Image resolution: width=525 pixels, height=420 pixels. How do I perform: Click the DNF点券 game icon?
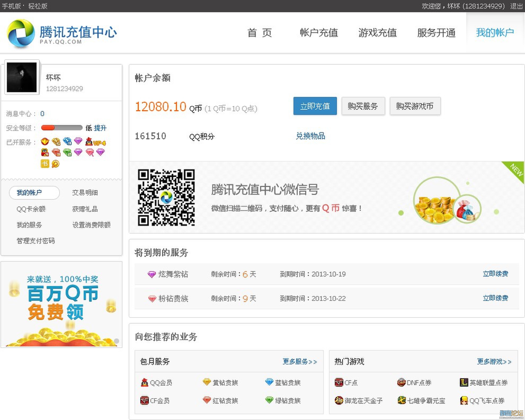[x=401, y=382]
